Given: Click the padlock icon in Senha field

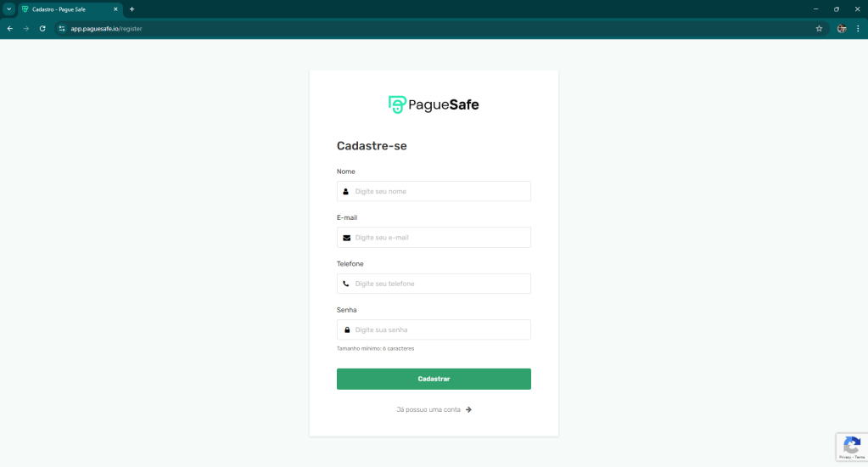Looking at the screenshot, I should pyautogui.click(x=346, y=329).
